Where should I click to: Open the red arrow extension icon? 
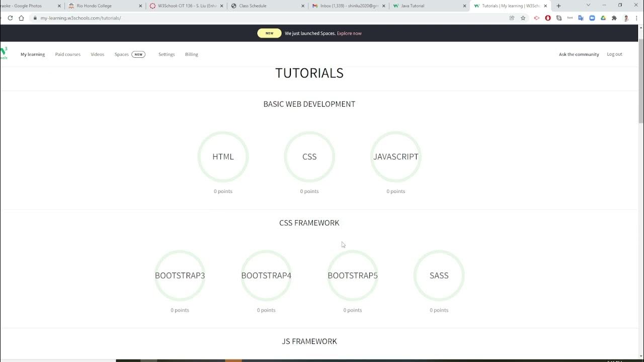click(537, 18)
